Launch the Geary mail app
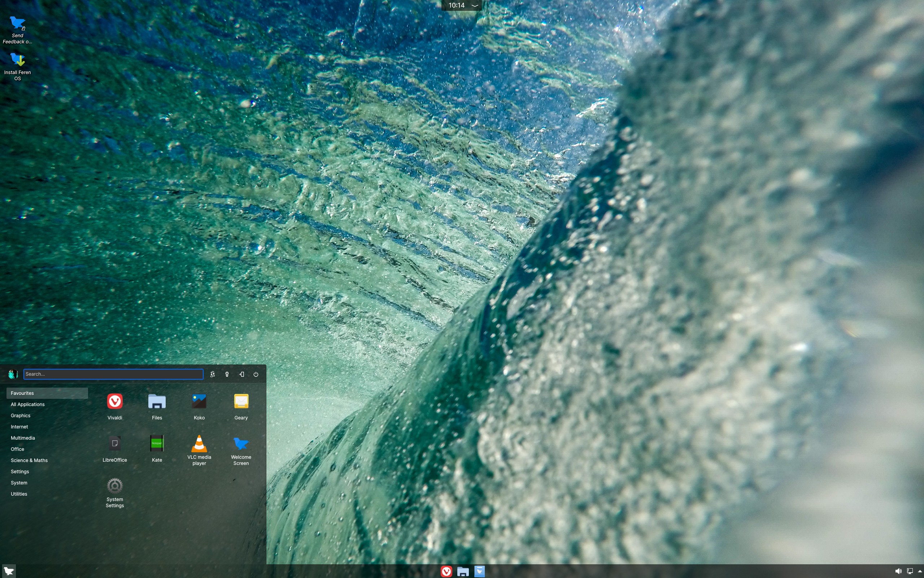924x578 pixels. coord(241,407)
